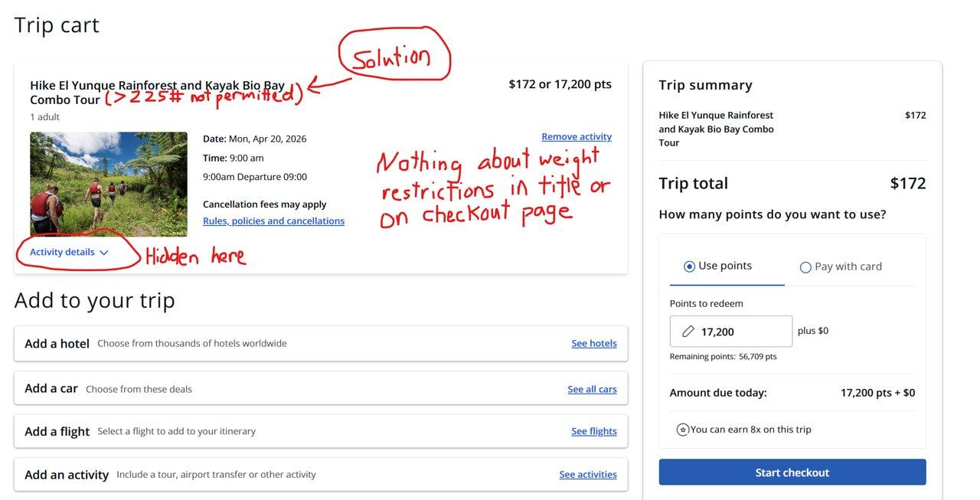This screenshot has width=980, height=500.
Task: Expand Activity details section
Action: point(69,252)
